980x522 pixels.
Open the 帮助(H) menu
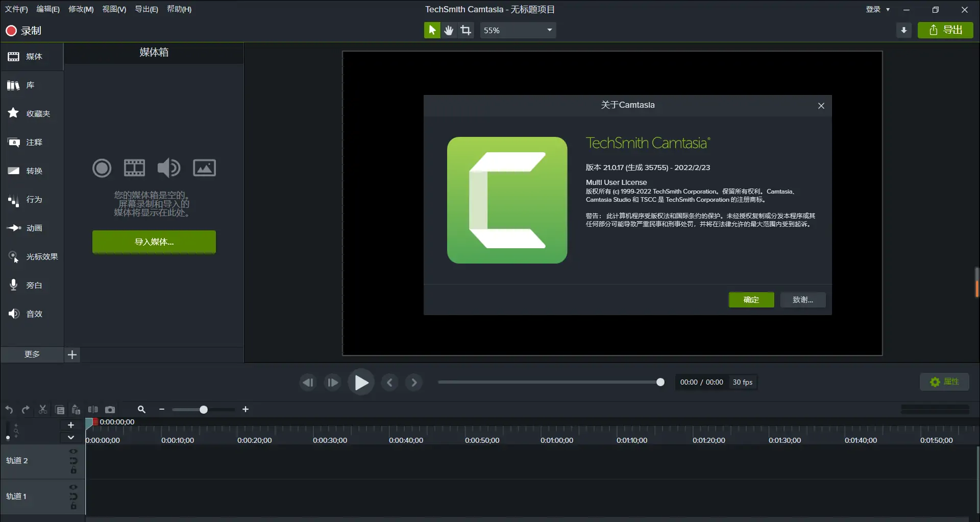179,9
